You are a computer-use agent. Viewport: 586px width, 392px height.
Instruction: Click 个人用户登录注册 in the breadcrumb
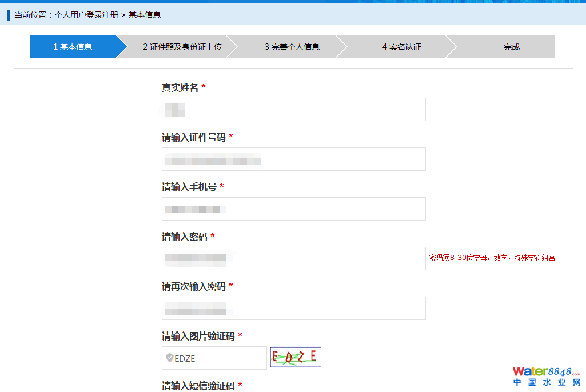click(86, 15)
